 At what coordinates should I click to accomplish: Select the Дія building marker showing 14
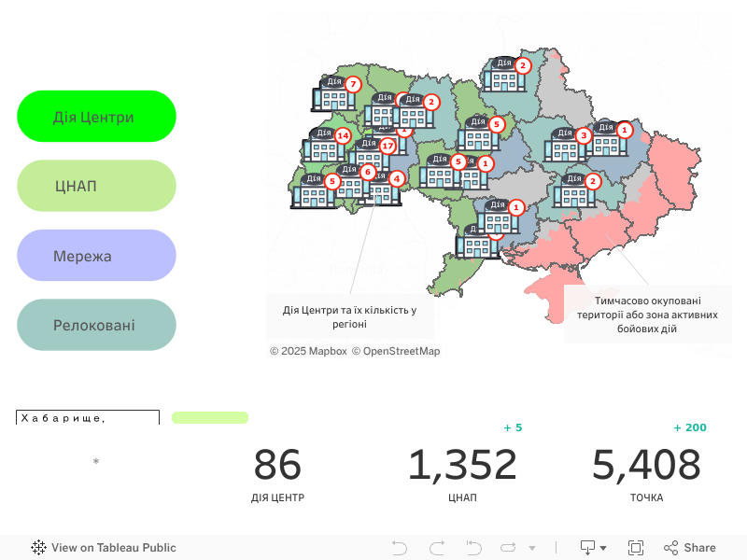pyautogui.click(x=324, y=146)
